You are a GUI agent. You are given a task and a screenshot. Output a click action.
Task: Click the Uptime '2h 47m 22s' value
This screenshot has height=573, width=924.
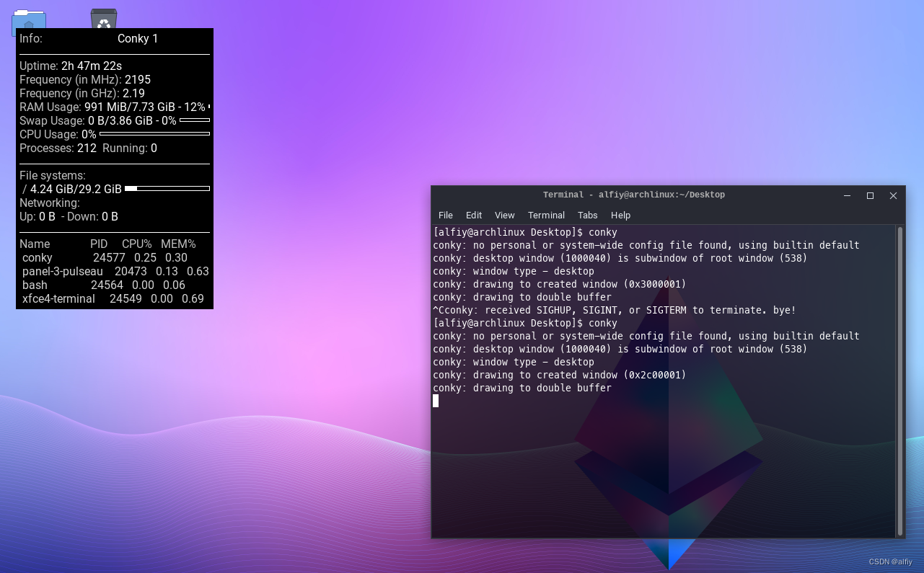[92, 66]
